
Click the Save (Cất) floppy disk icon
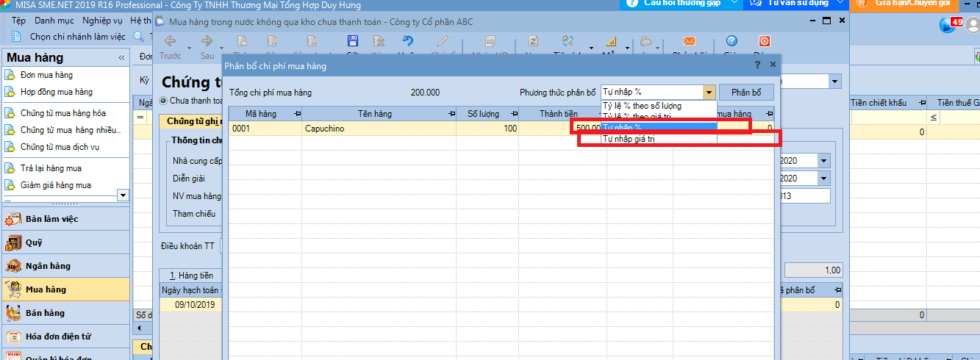pyautogui.click(x=352, y=41)
